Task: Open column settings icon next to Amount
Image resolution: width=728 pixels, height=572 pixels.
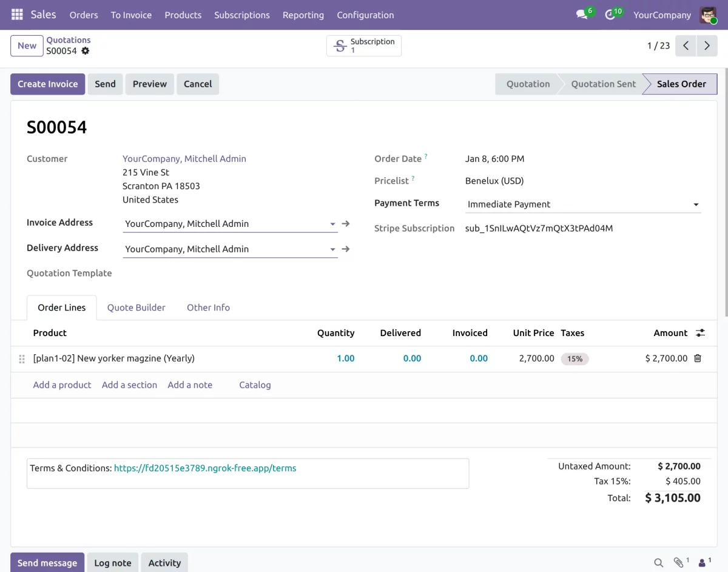Action: 700,333
